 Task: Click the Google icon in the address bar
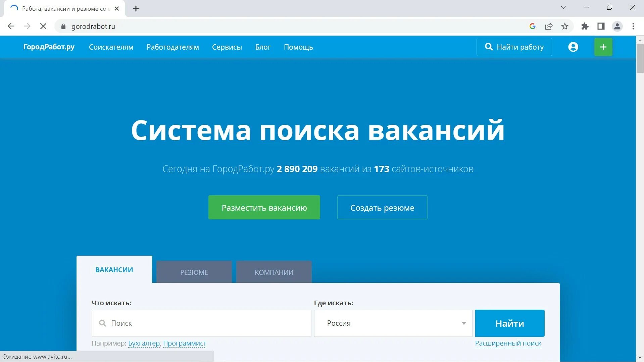(x=533, y=26)
